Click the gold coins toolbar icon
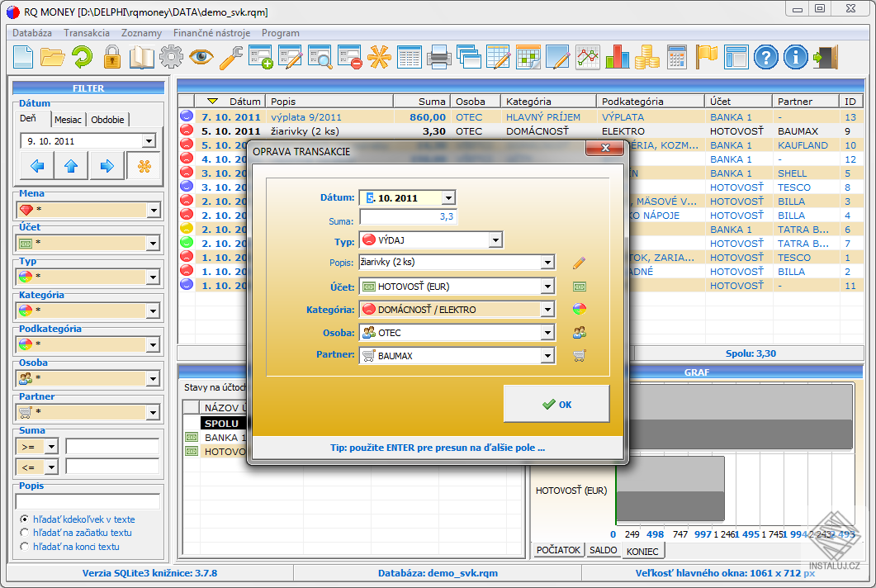Image resolution: width=876 pixels, height=588 pixels. coord(647,57)
